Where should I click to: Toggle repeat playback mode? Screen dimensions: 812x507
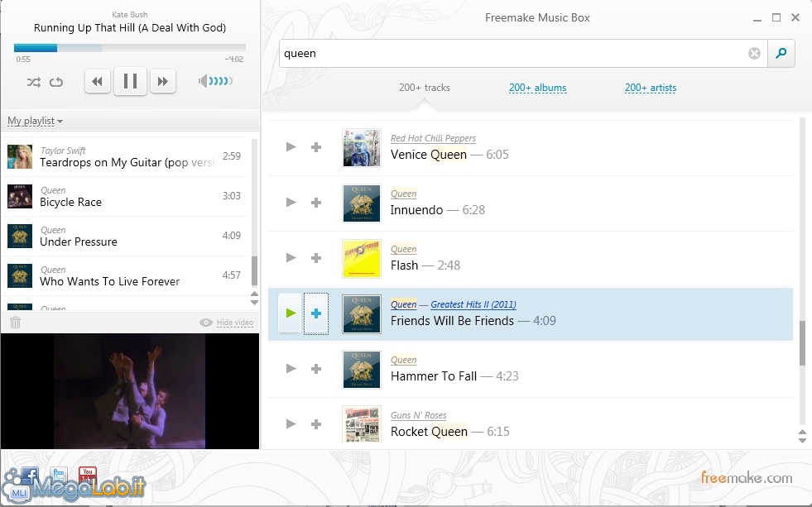tap(56, 82)
